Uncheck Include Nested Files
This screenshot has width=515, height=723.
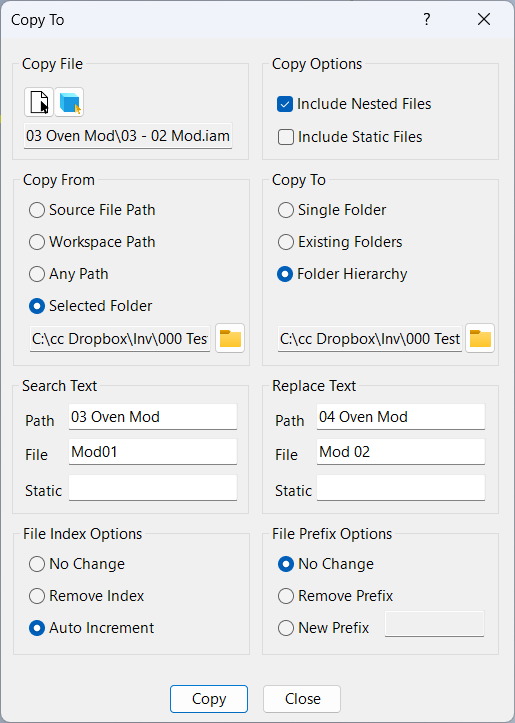point(285,104)
